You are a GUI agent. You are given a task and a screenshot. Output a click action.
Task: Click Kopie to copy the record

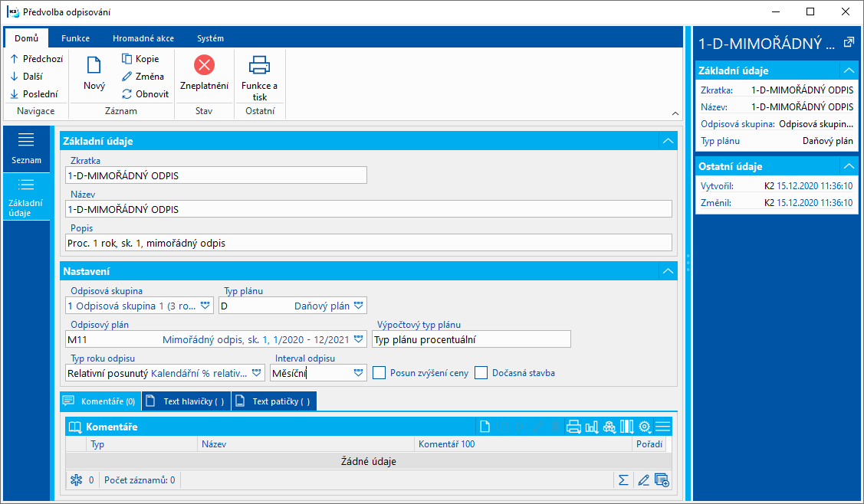pos(140,58)
